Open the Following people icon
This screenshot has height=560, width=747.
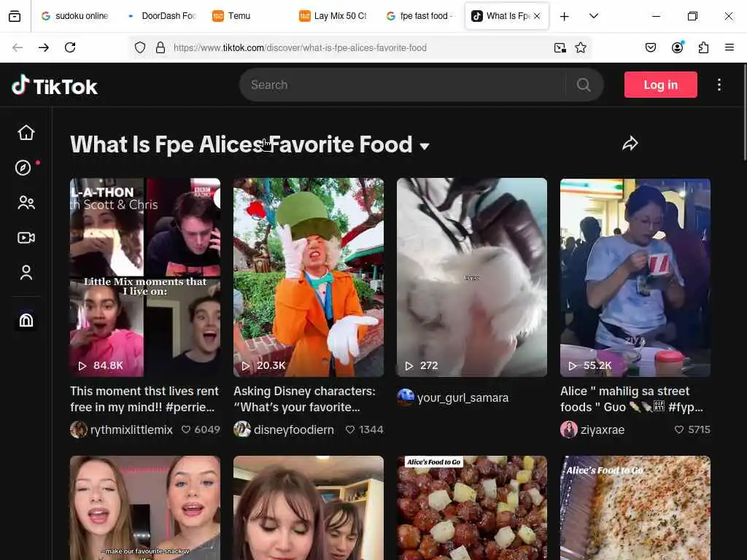pyautogui.click(x=26, y=203)
